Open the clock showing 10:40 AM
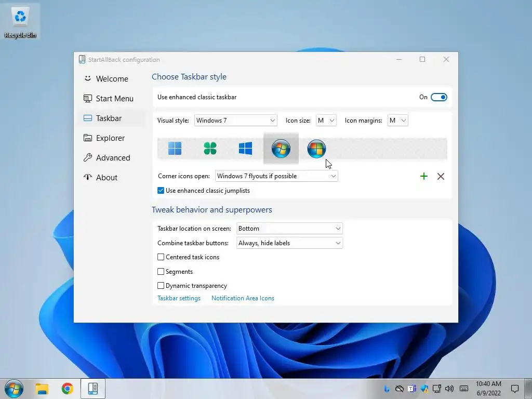This screenshot has width=532, height=399. tap(488, 389)
